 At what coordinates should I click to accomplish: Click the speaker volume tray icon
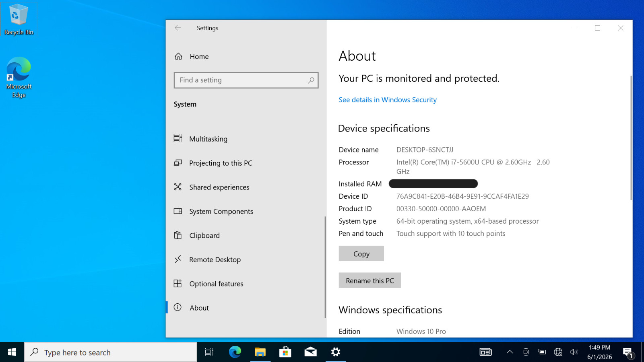pos(574,352)
